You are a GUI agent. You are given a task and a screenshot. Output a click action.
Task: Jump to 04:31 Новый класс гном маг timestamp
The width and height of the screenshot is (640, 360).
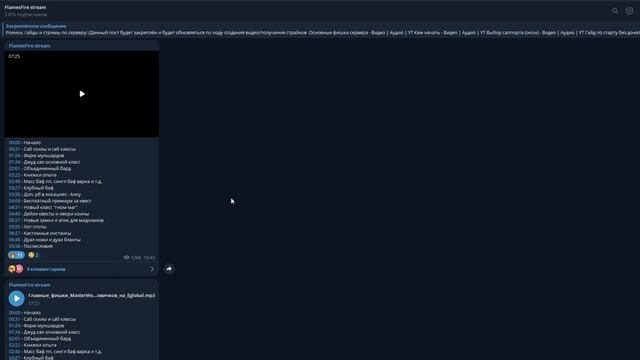[14, 207]
